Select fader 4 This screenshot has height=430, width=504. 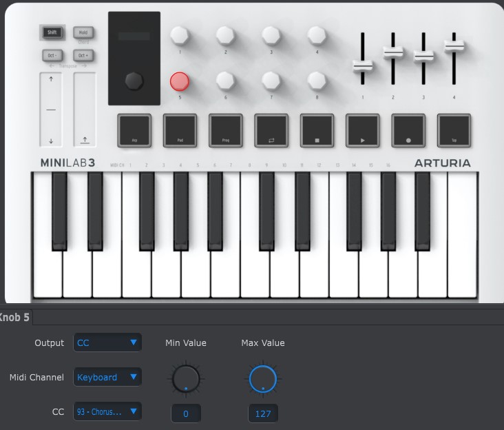454,45
